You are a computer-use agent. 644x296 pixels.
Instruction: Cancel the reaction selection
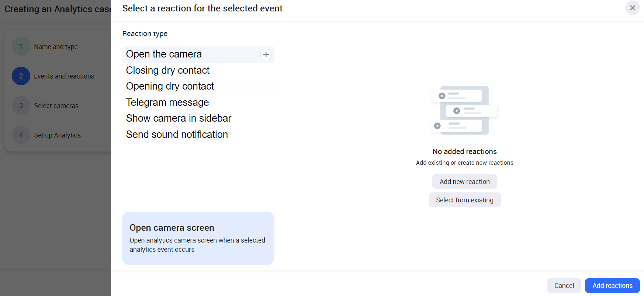coord(564,286)
